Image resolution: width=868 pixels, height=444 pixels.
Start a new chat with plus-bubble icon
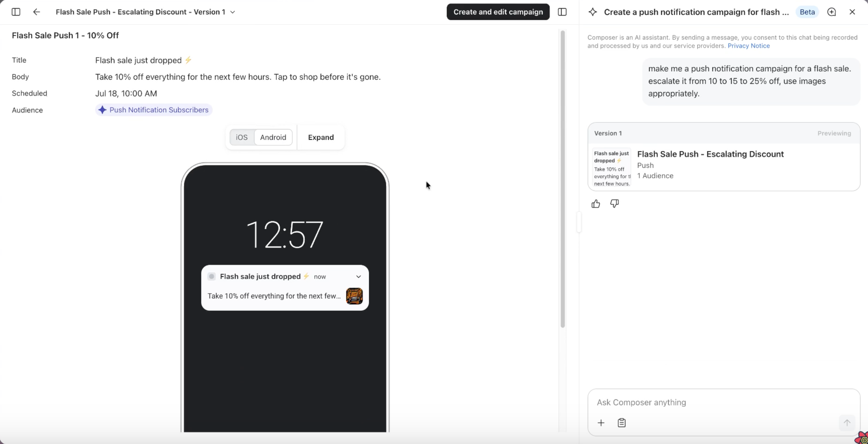pos(832,12)
